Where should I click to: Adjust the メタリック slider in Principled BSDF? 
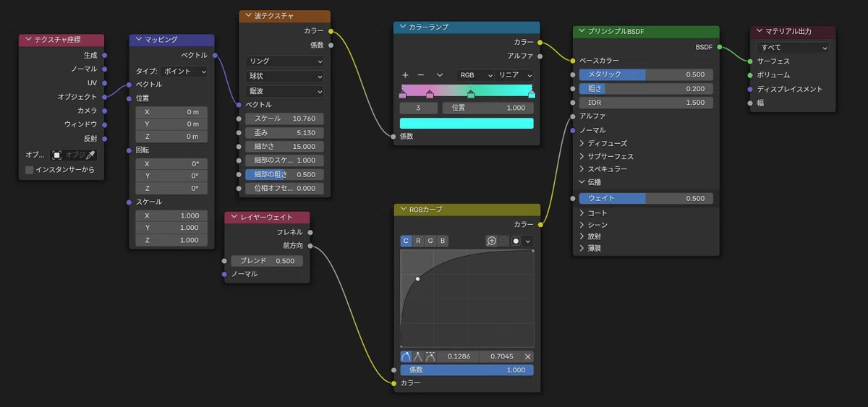(x=646, y=74)
